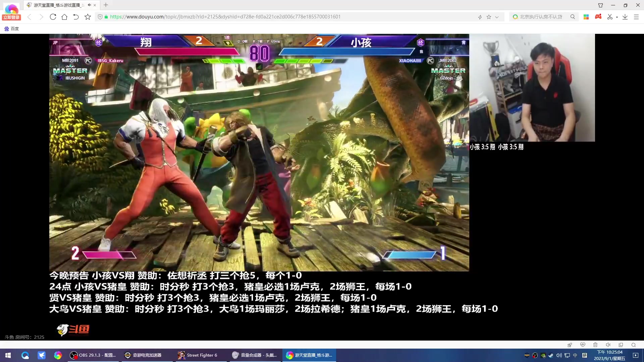Open the Windows notification action center

click(x=636, y=355)
